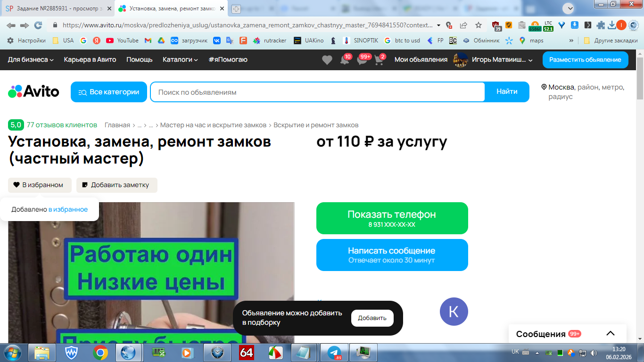Open the Google Translate bookmark icon

point(230,41)
